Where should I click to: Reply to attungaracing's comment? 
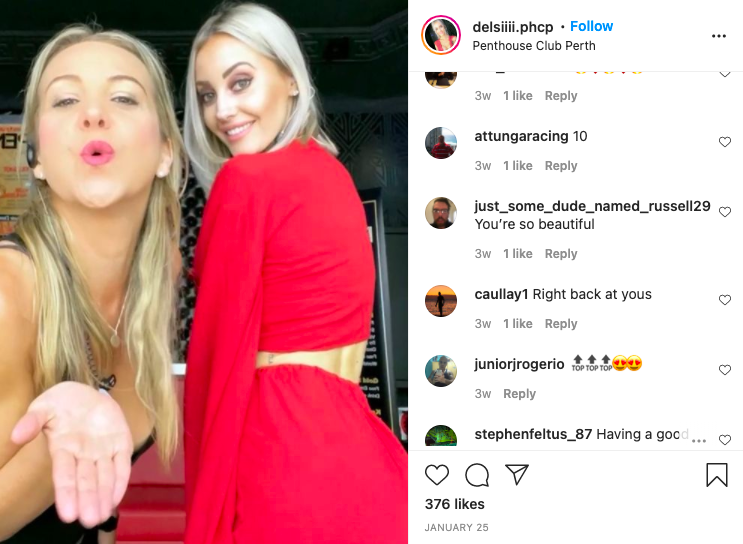coord(561,166)
